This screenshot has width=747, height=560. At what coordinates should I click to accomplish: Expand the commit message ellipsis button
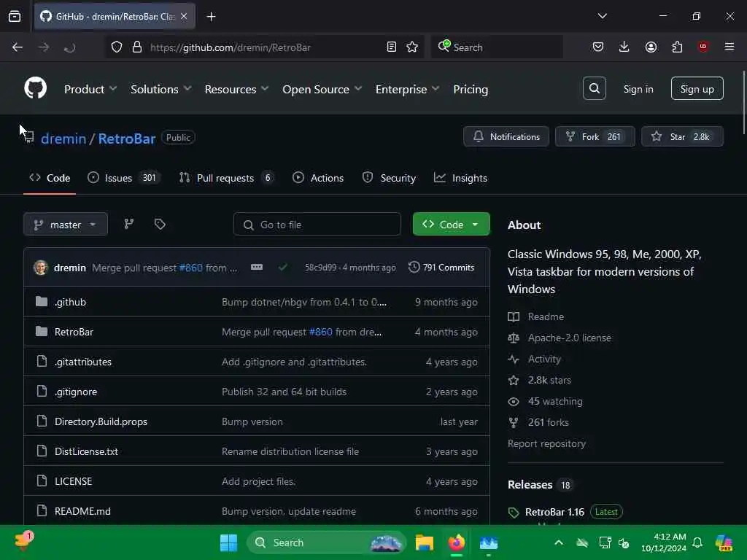pyautogui.click(x=257, y=267)
